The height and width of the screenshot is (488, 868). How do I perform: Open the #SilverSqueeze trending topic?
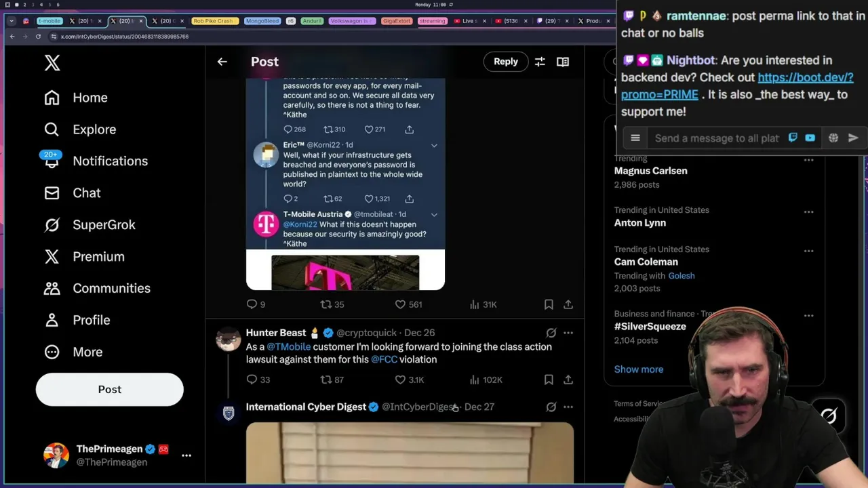(650, 327)
